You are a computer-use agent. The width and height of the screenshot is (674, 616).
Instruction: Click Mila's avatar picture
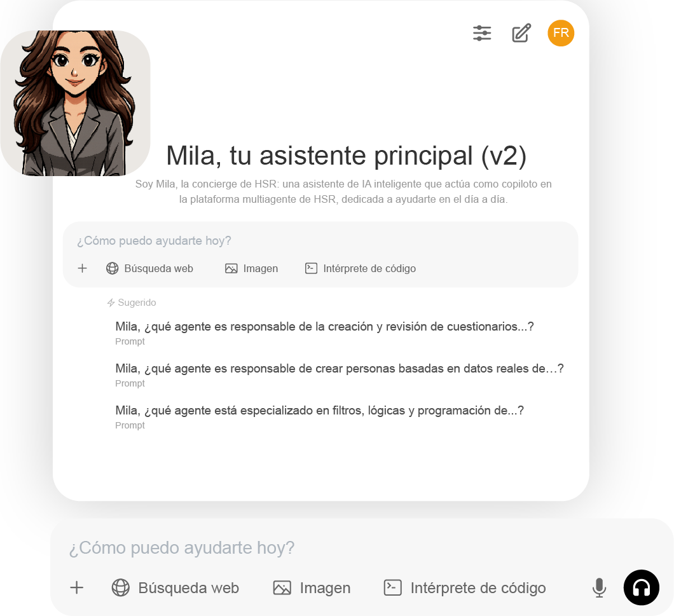point(75,103)
